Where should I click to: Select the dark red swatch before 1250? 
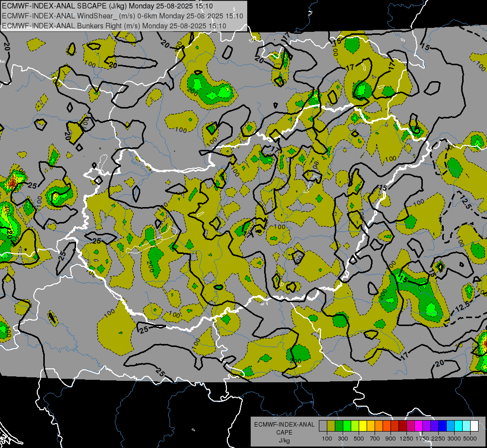[x=402, y=426]
